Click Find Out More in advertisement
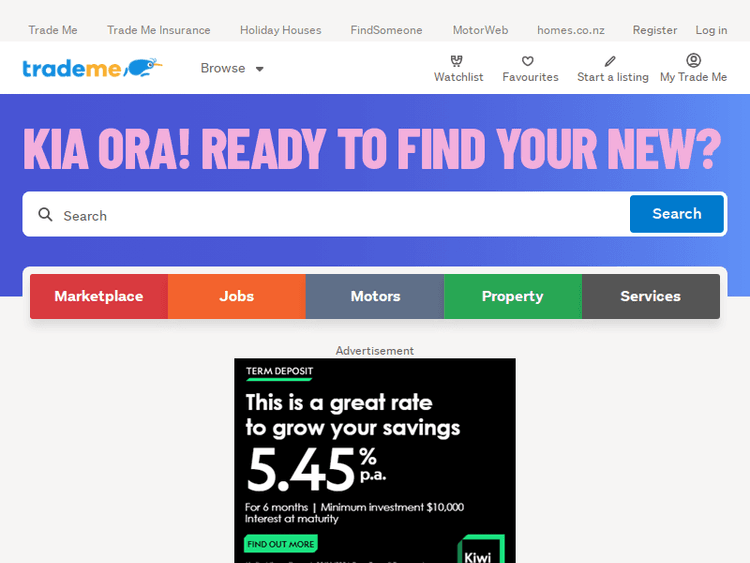750x563 pixels. pos(281,544)
